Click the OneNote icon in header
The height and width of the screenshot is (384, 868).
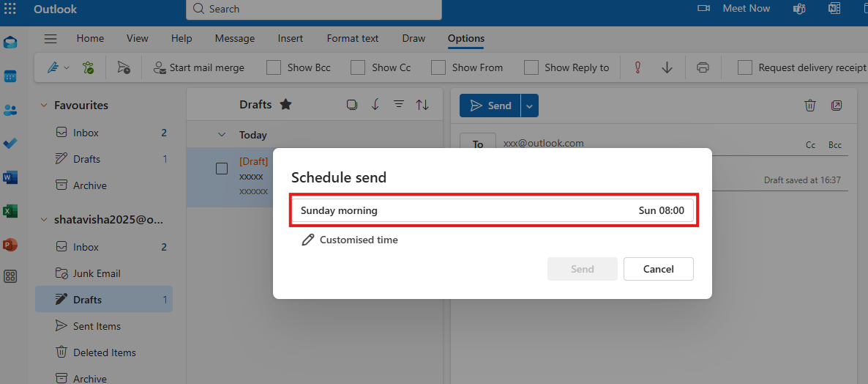[x=834, y=8]
